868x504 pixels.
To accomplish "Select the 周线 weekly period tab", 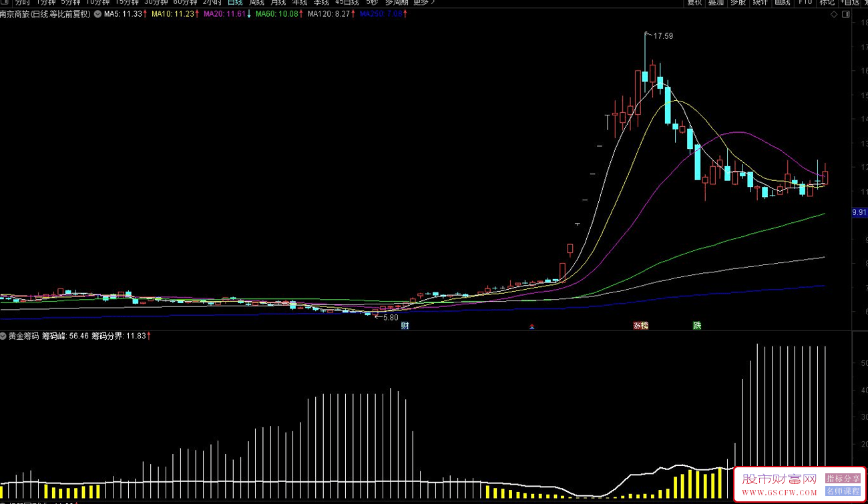I will pos(256,3).
